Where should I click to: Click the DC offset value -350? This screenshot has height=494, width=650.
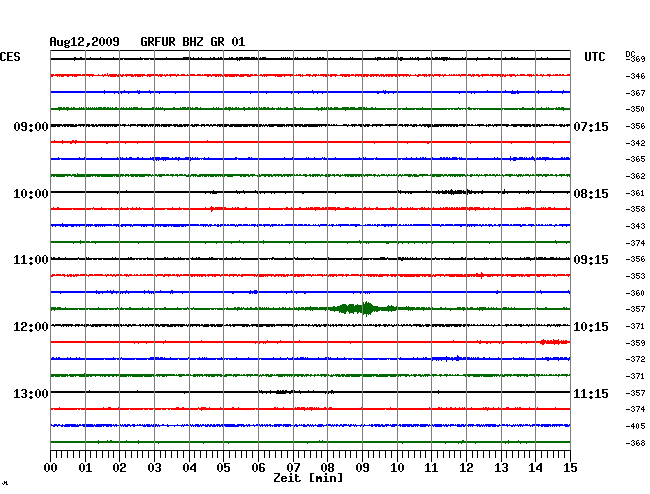pyautogui.click(x=635, y=109)
